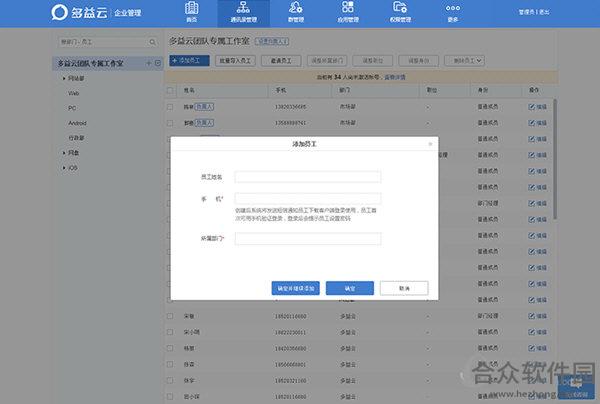600x404 pixels.
Task: Click the edit icon in the 宋敏 row
Action: pyautogui.click(x=531, y=316)
